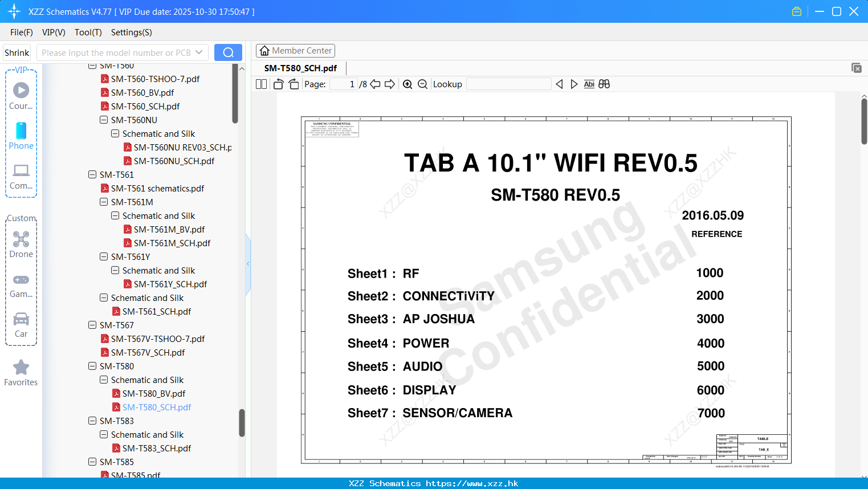Viewport: 868px width, 489px height.
Task: Rotate page clockwise icon
Action: 294,84
